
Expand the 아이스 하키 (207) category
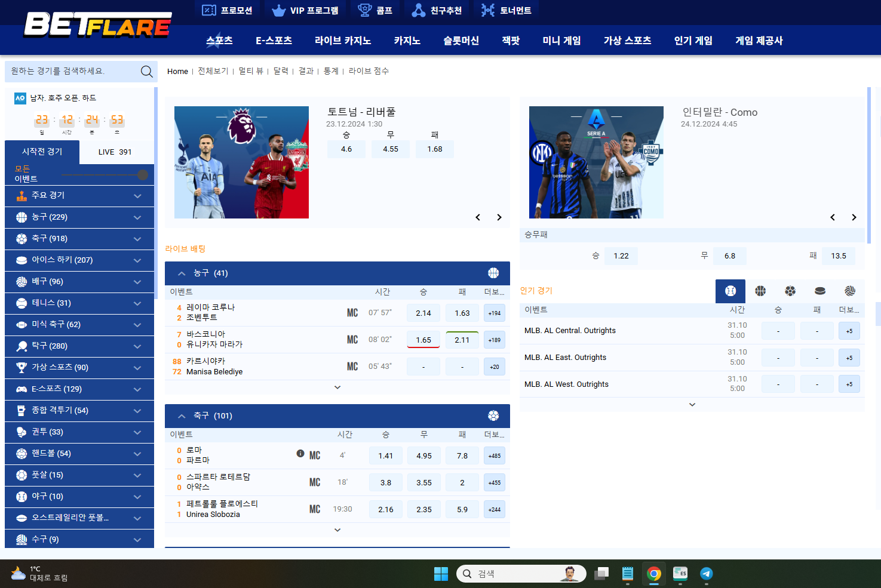point(79,260)
